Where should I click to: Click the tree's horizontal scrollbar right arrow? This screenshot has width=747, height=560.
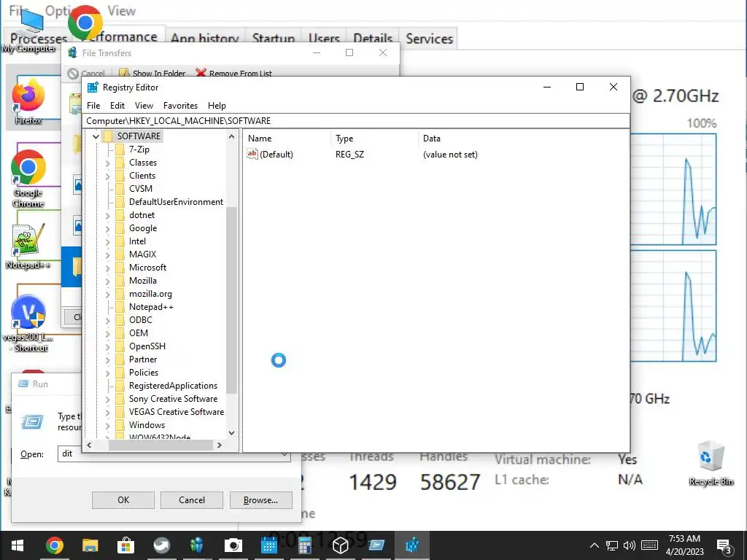click(x=219, y=446)
